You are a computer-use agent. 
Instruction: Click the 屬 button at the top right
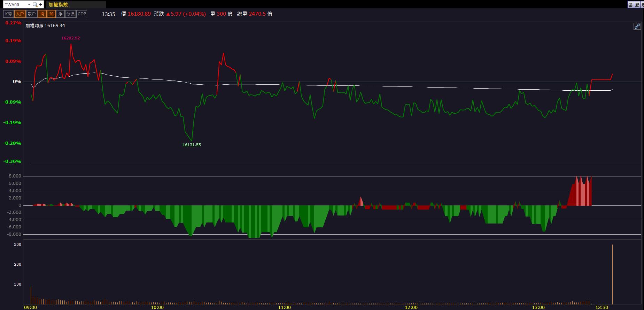coord(637,5)
